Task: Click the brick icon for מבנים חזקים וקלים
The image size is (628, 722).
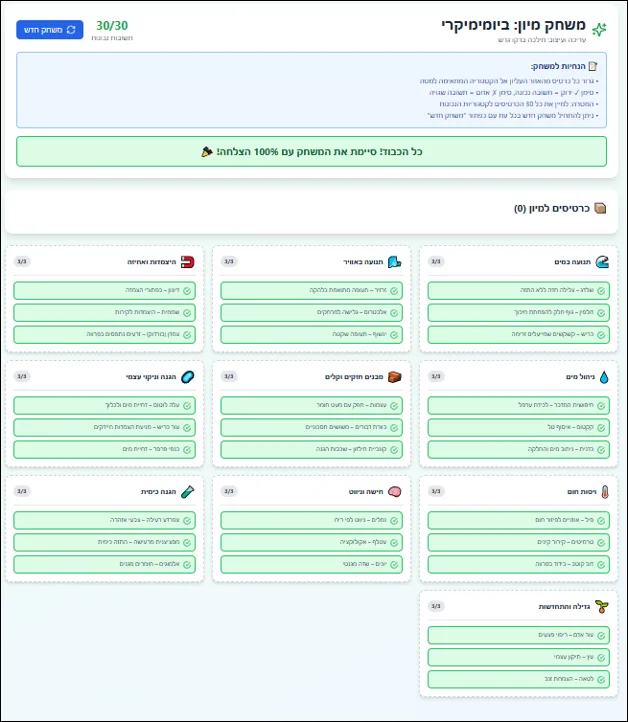Action: [394, 377]
